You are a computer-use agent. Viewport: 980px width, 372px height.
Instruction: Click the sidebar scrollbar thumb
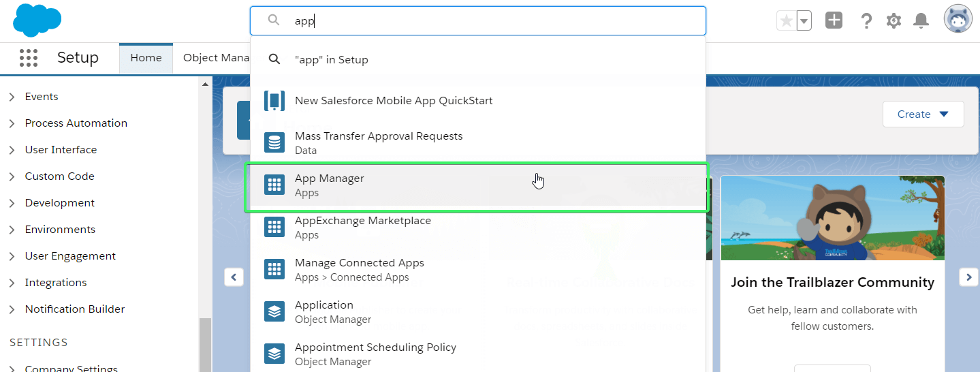tap(205, 345)
